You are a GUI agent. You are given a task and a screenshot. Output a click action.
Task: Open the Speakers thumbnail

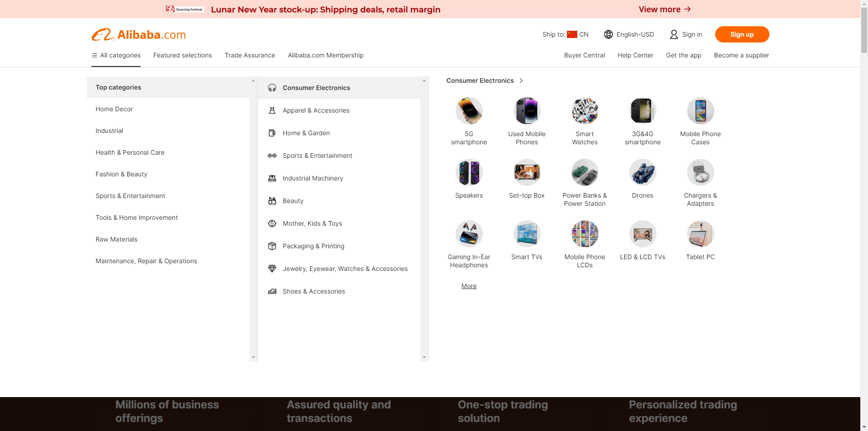coord(469,172)
